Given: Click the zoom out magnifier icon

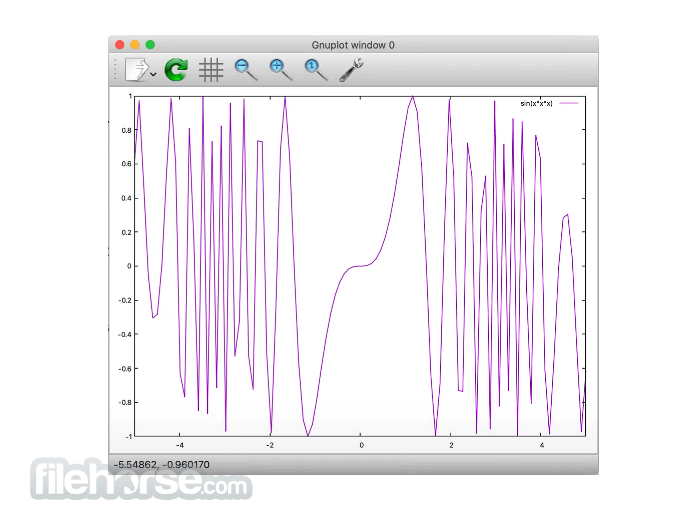Looking at the screenshot, I should (246, 70).
